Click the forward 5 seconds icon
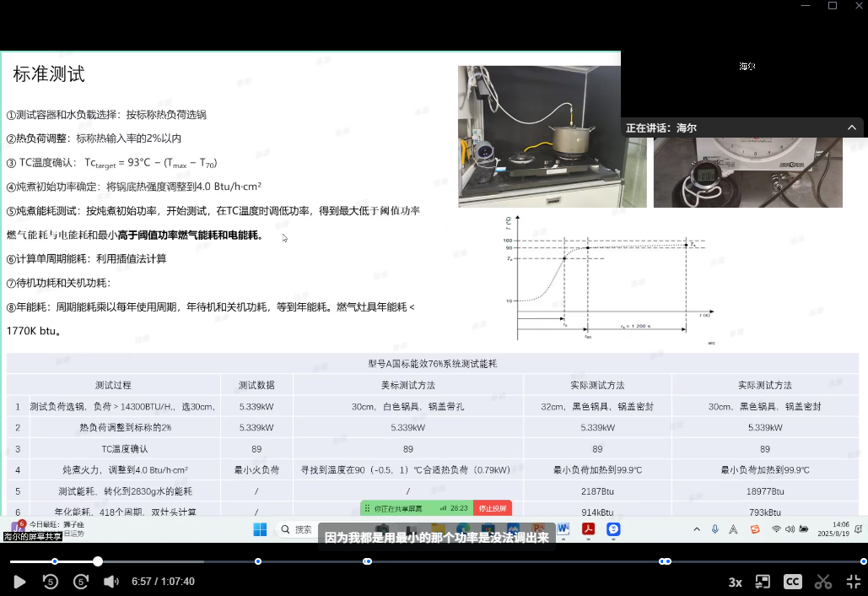Image resolution: width=868 pixels, height=596 pixels. coord(81,582)
